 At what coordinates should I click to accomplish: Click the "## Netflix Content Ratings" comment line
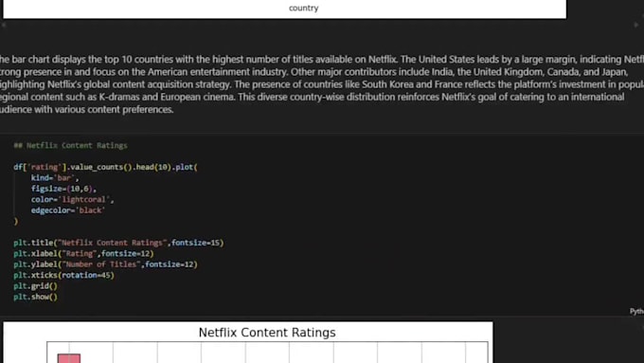70,146
